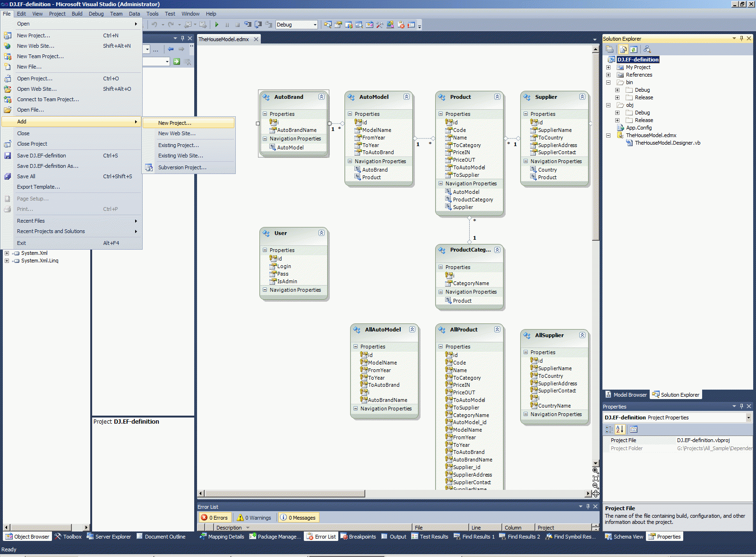Collapse the obj folder node

pyautogui.click(x=609, y=105)
